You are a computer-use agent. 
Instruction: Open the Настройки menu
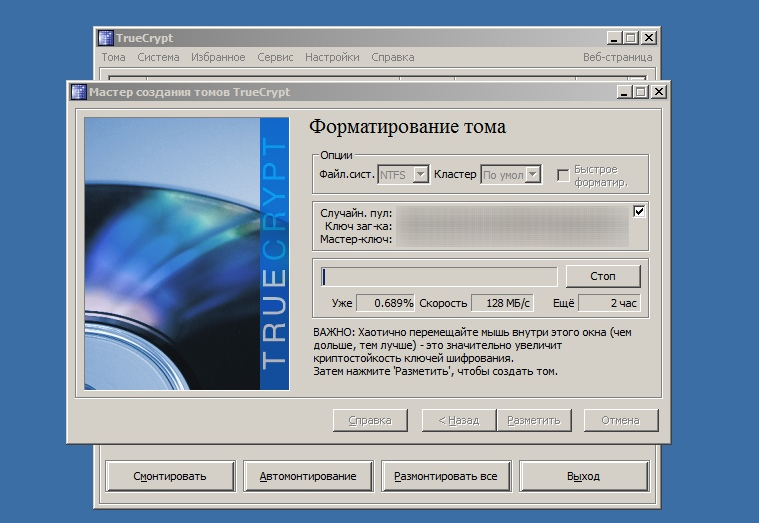tap(332, 57)
